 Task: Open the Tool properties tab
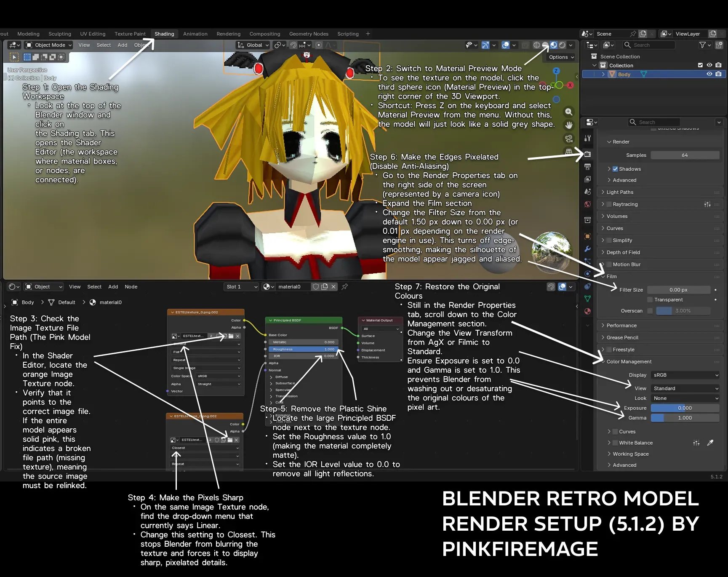pyautogui.click(x=588, y=138)
